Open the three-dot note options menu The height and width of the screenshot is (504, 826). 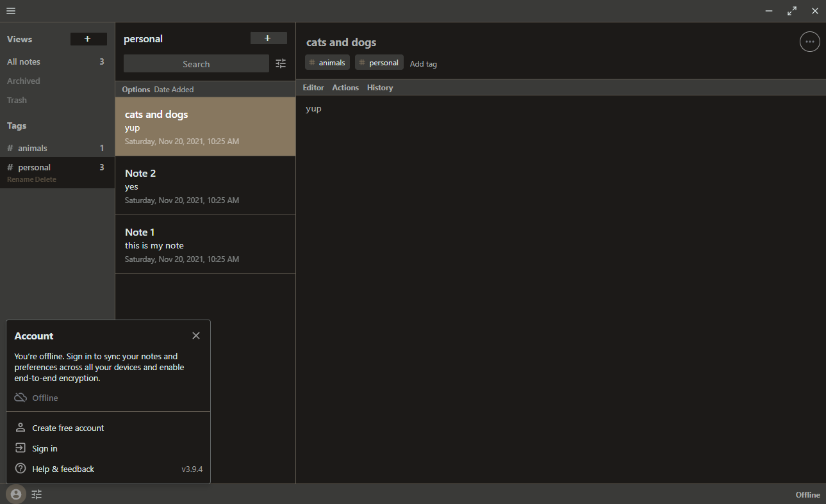pos(809,42)
